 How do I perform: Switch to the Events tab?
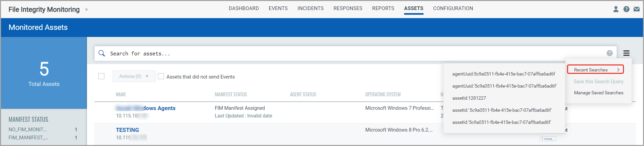tap(278, 8)
